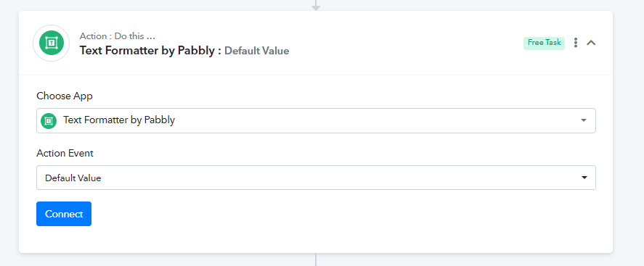Screen dimensions: 644x266
Task: Click the connector arrow above the action card
Action: point(315,5)
